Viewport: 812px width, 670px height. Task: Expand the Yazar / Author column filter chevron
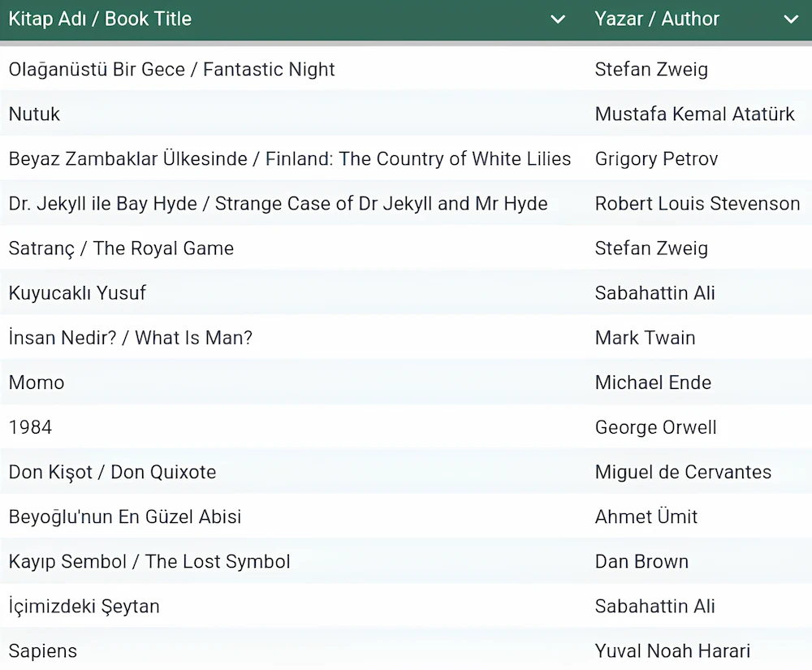(x=791, y=19)
